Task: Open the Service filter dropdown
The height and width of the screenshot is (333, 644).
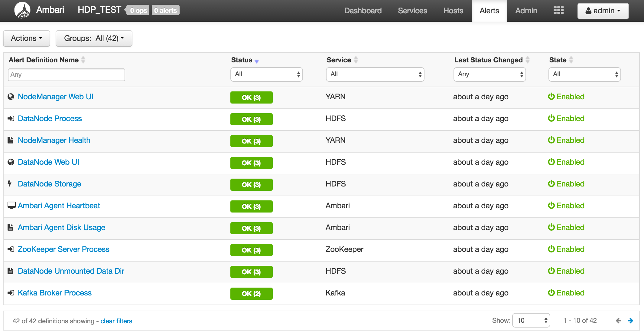Action: point(375,74)
